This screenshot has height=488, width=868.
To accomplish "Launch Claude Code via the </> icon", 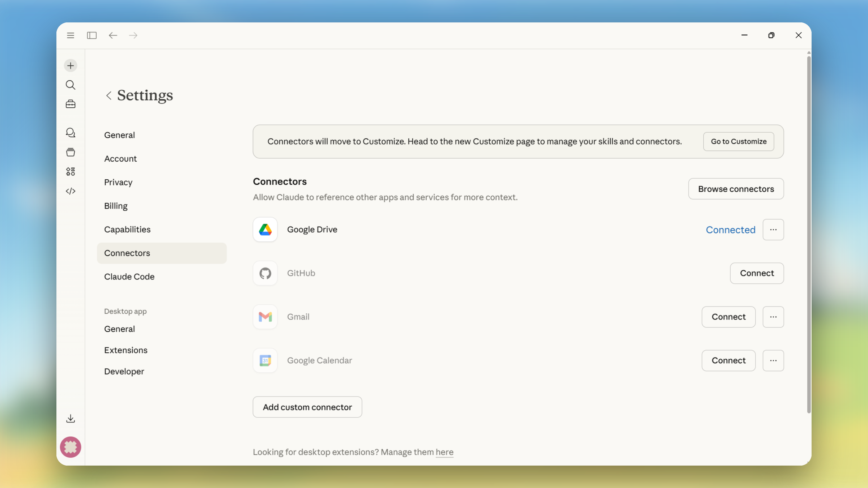I will (x=70, y=191).
